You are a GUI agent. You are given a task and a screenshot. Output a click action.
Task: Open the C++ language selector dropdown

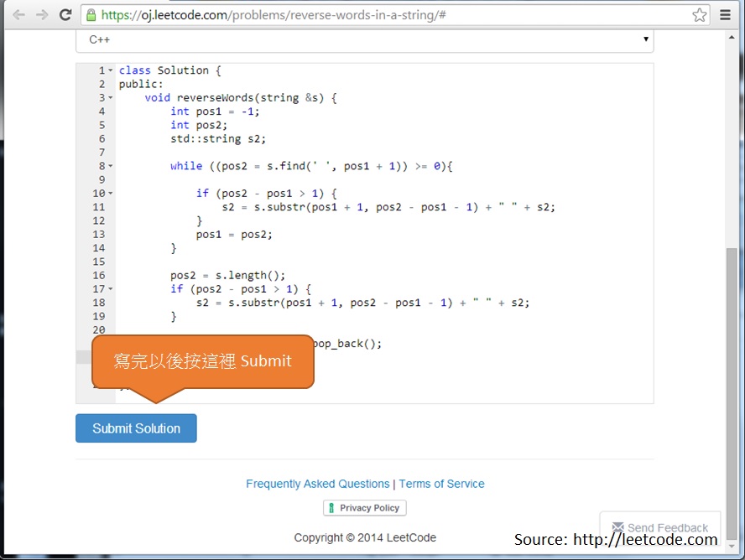click(x=646, y=39)
